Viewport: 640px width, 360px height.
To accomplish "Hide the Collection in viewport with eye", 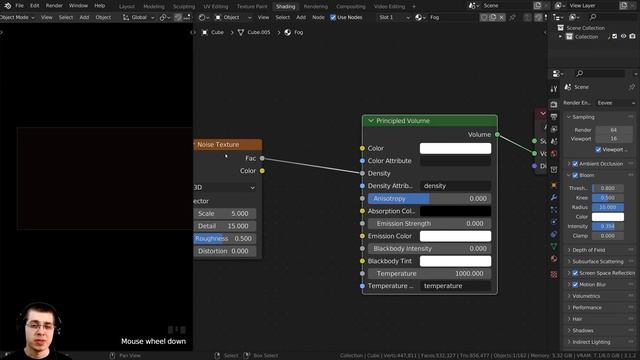I will 623,37.
